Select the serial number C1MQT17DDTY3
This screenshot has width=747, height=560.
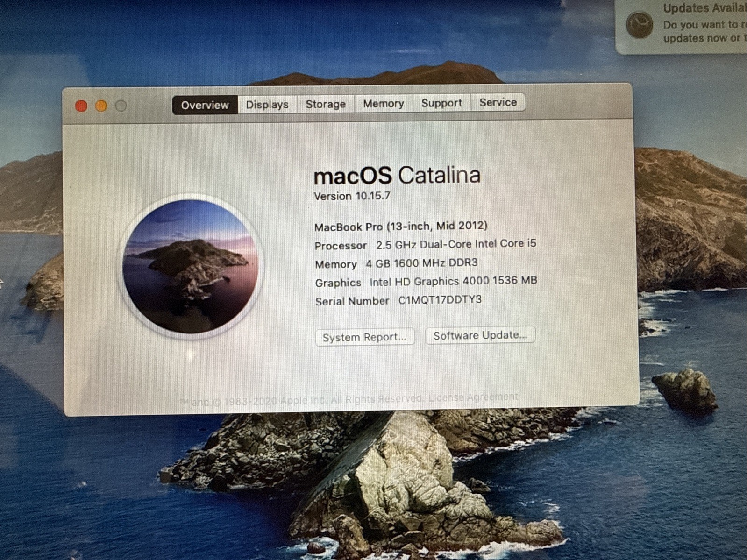(440, 300)
